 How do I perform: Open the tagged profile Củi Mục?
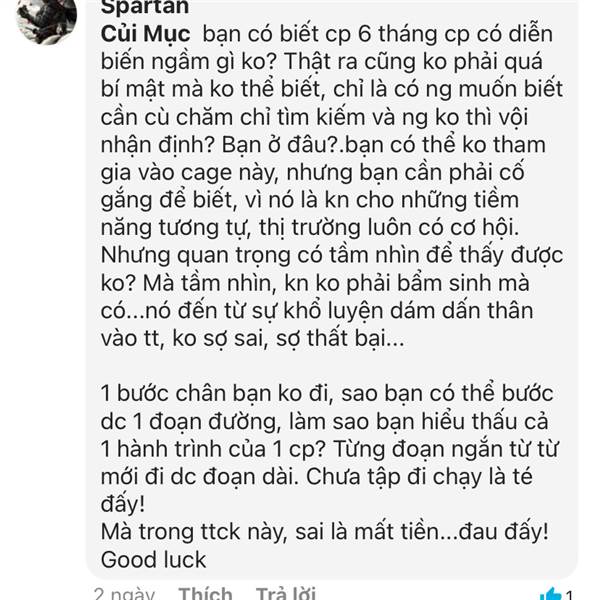145,34
